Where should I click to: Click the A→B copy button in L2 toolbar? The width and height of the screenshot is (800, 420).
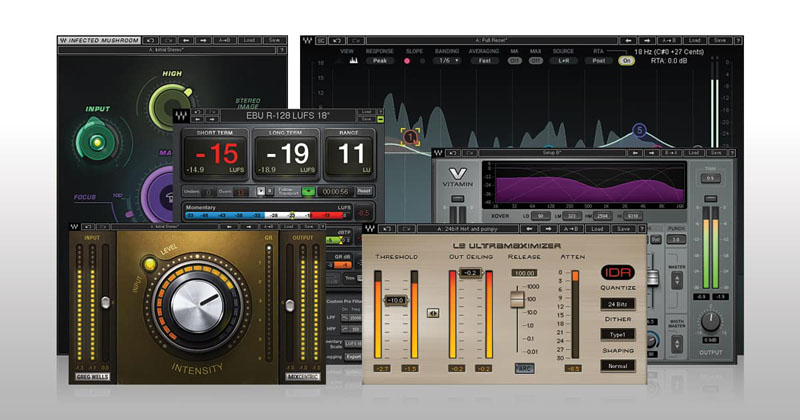click(x=571, y=229)
